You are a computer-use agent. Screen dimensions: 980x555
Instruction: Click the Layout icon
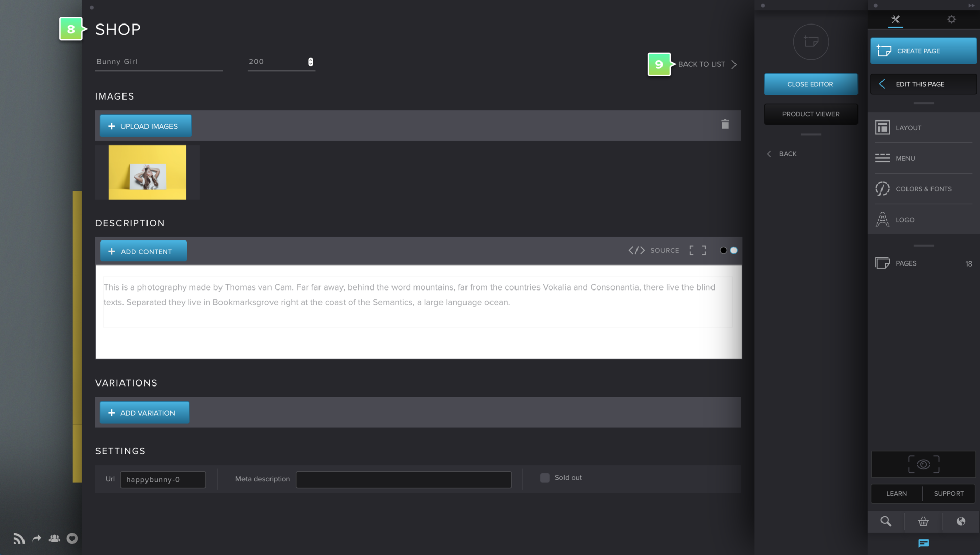coord(883,127)
